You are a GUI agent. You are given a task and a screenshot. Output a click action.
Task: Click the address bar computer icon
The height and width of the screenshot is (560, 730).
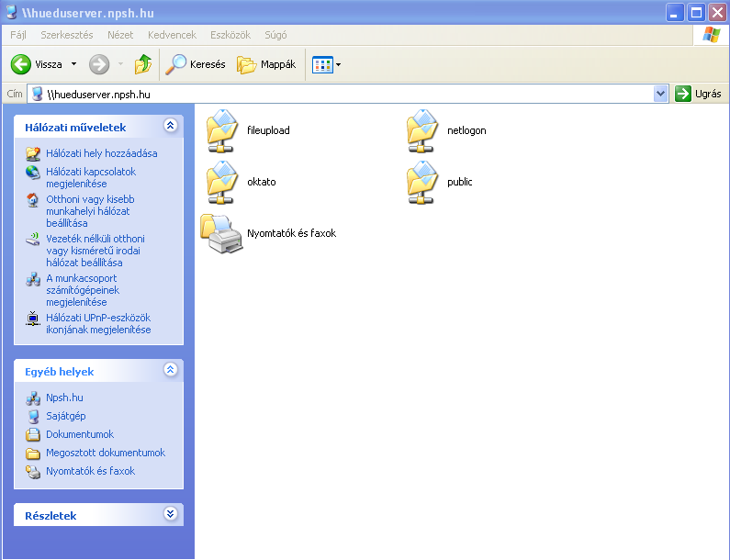pos(38,94)
